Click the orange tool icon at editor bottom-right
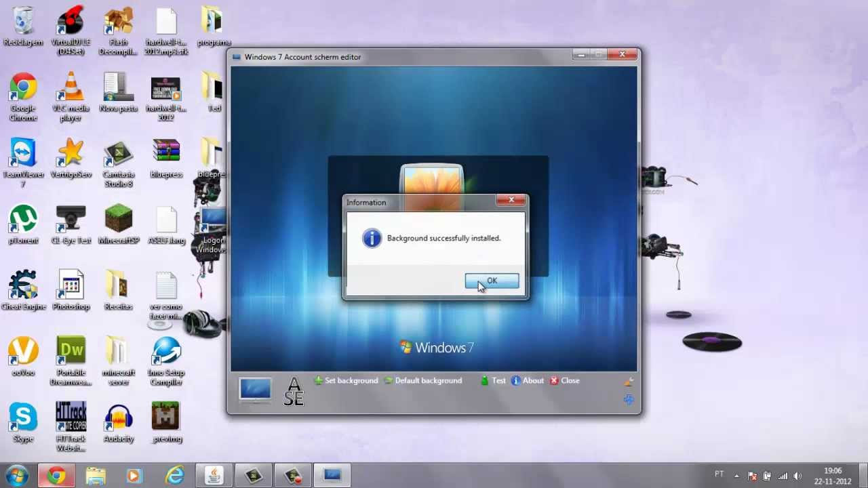Viewport: 868px width, 488px height. tap(629, 382)
